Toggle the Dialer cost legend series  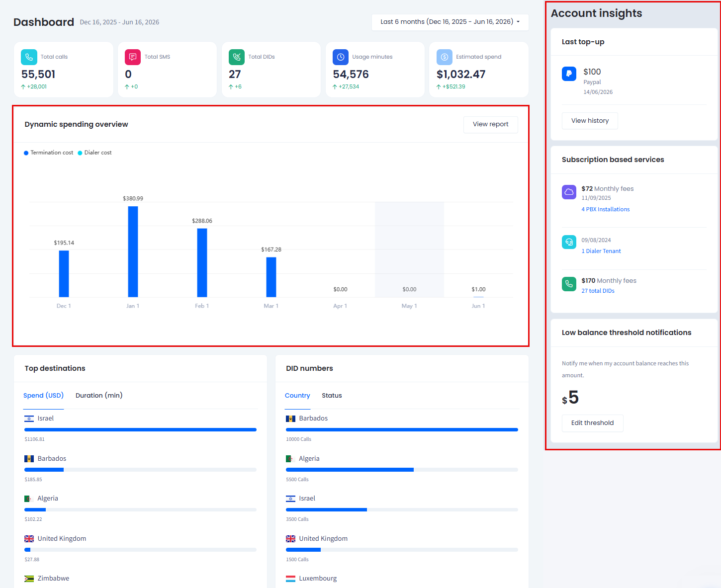click(x=94, y=153)
